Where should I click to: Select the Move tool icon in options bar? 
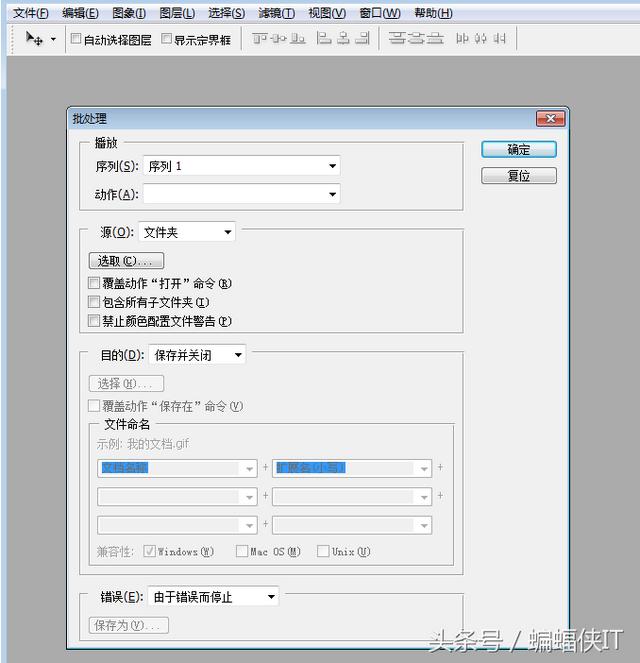click(x=34, y=39)
